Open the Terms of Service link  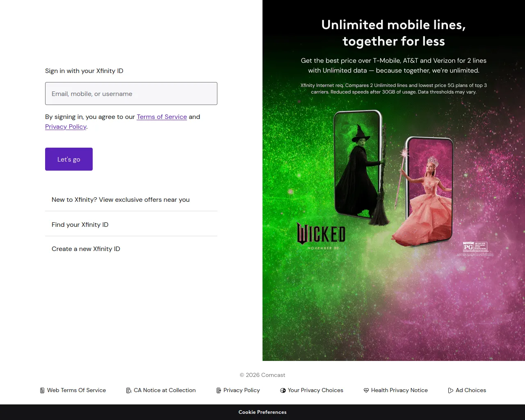point(162,117)
